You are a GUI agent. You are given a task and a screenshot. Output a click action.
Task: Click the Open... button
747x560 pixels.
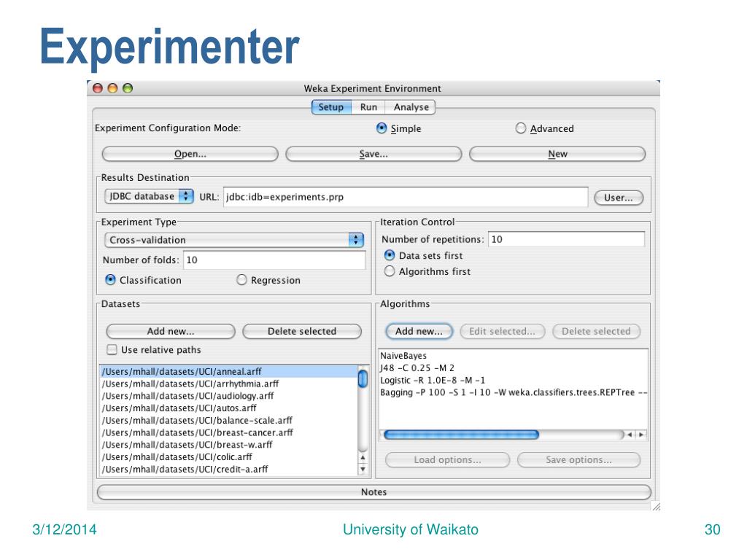(190, 154)
